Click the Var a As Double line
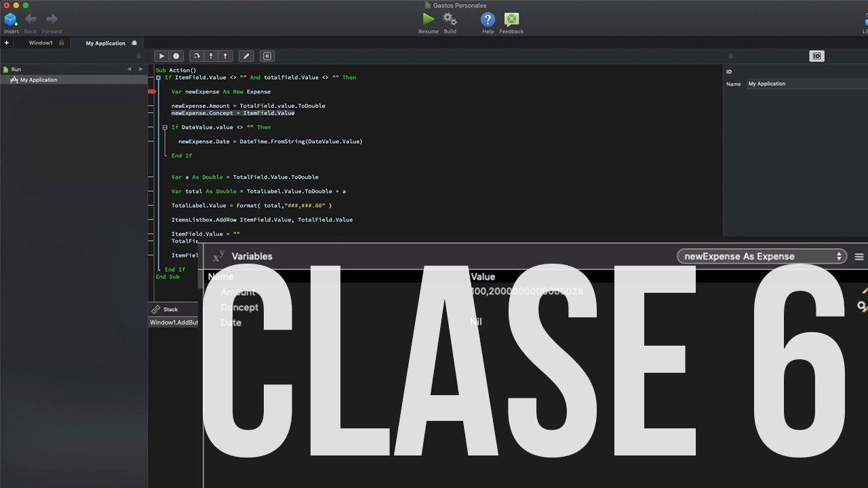Image resolution: width=868 pixels, height=488 pixels. click(x=245, y=177)
